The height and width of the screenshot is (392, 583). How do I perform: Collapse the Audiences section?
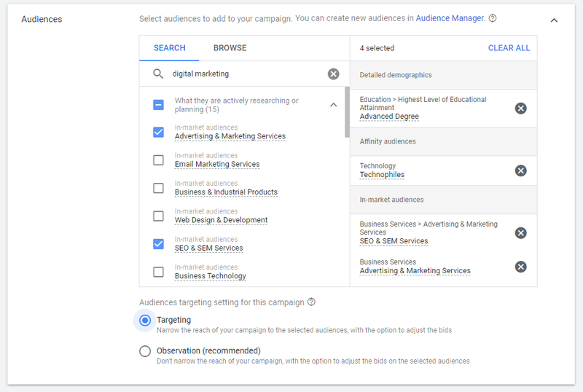pyautogui.click(x=554, y=20)
